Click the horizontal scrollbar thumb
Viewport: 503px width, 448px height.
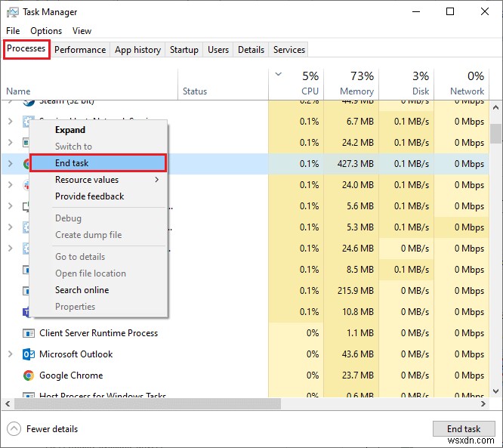148,403
